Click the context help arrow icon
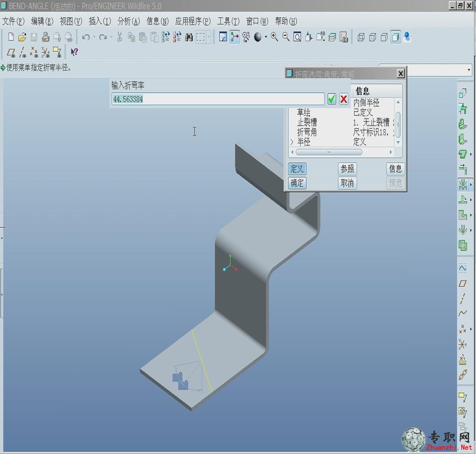The width and height of the screenshot is (476, 454). point(75,52)
